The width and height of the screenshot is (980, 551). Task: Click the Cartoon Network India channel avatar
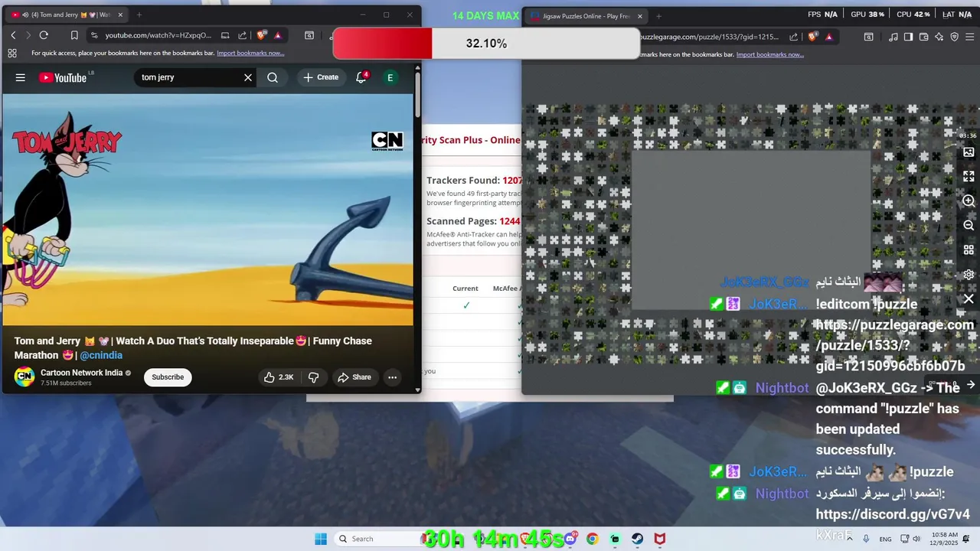24,377
